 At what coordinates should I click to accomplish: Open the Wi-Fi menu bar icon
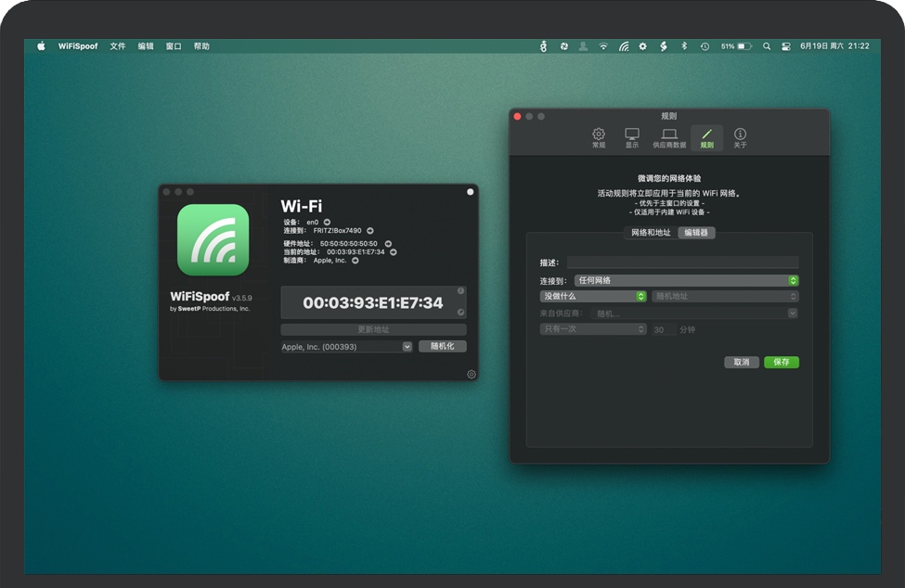[x=603, y=46]
